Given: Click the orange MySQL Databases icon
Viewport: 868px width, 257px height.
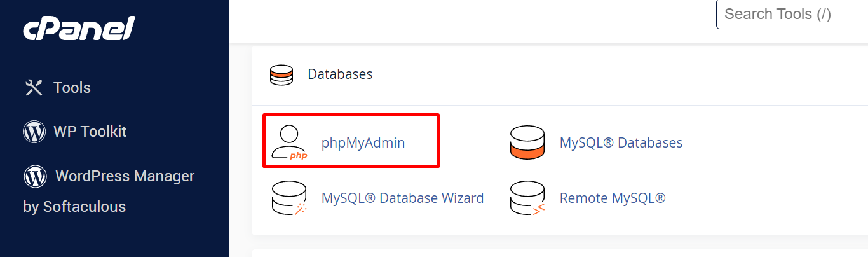Looking at the screenshot, I should coord(527,142).
